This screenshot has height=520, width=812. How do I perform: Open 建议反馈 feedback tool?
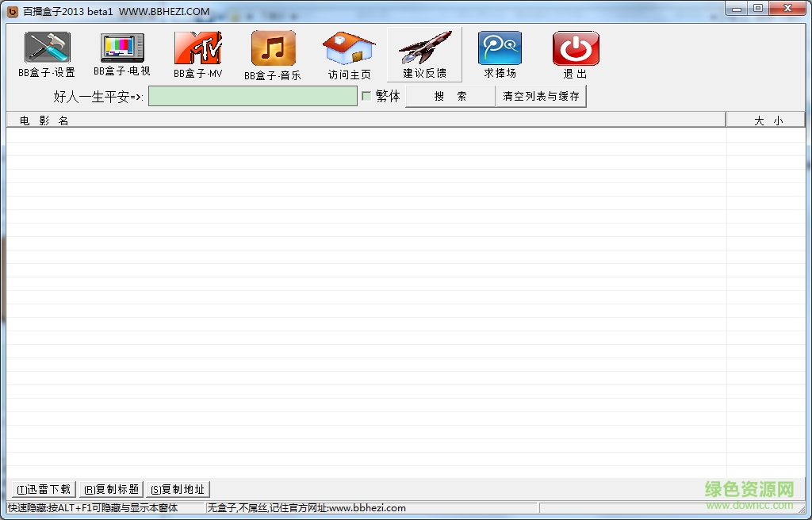tap(423, 54)
